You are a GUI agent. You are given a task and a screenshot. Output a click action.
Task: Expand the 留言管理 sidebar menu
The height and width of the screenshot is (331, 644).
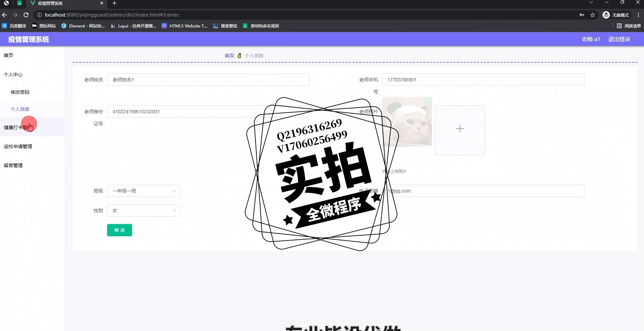[32, 165]
